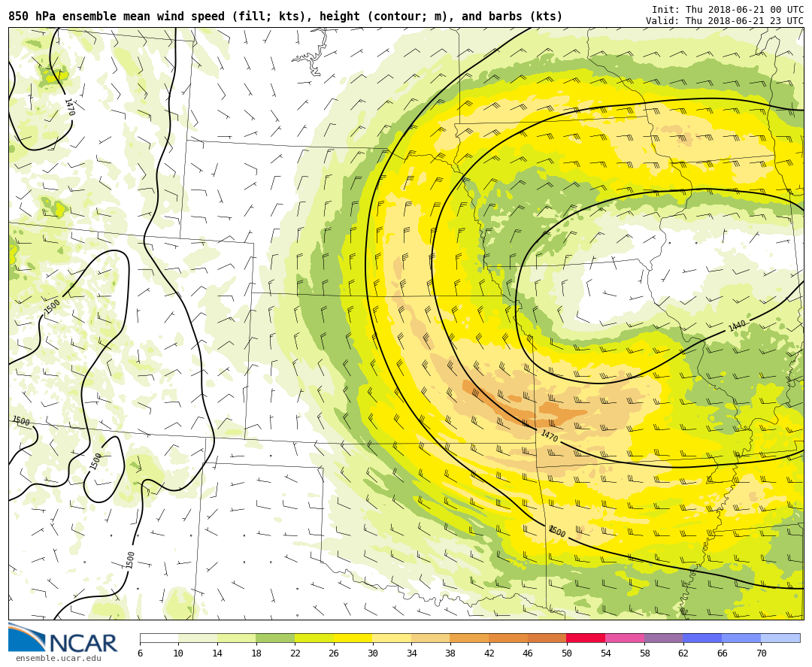The image size is (812, 667).
Task: Pick the pink 54-58 kts colorbar swatch
Action: point(625,638)
